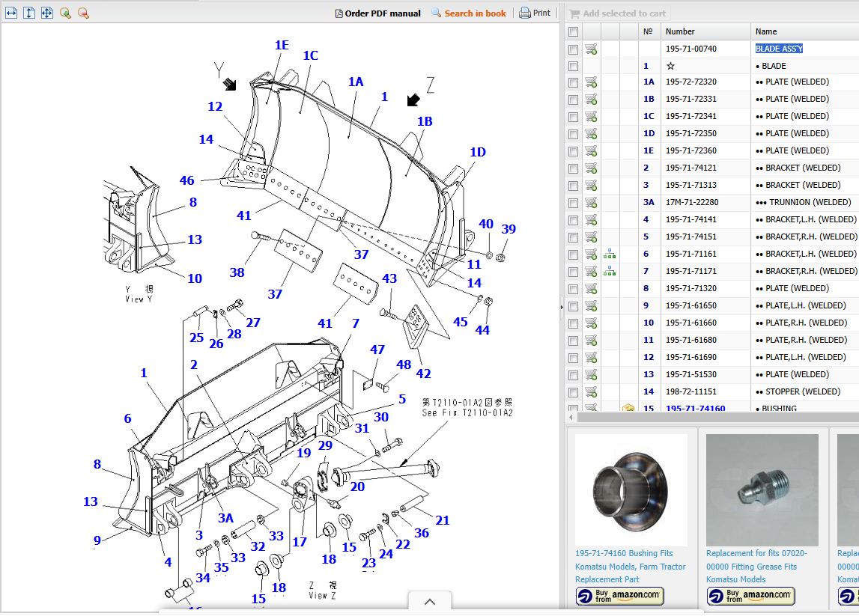The image size is (859, 616).
Task: Open sub-assembly tree for 195-71-71161
Action: pos(609,254)
